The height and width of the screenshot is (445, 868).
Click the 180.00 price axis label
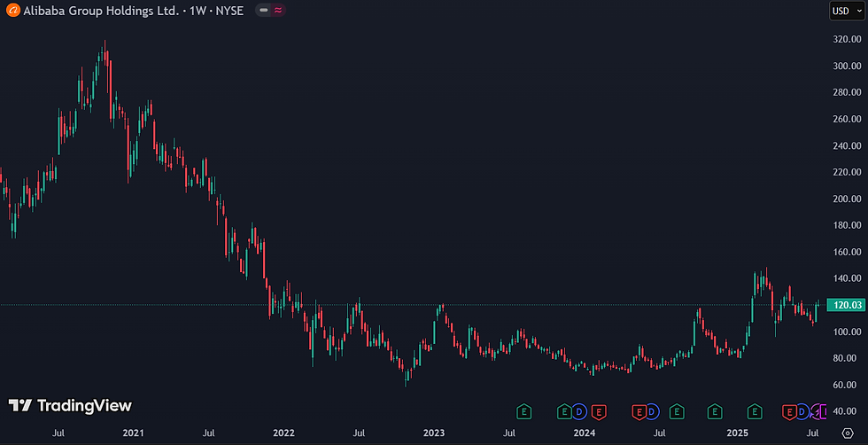[849, 225]
